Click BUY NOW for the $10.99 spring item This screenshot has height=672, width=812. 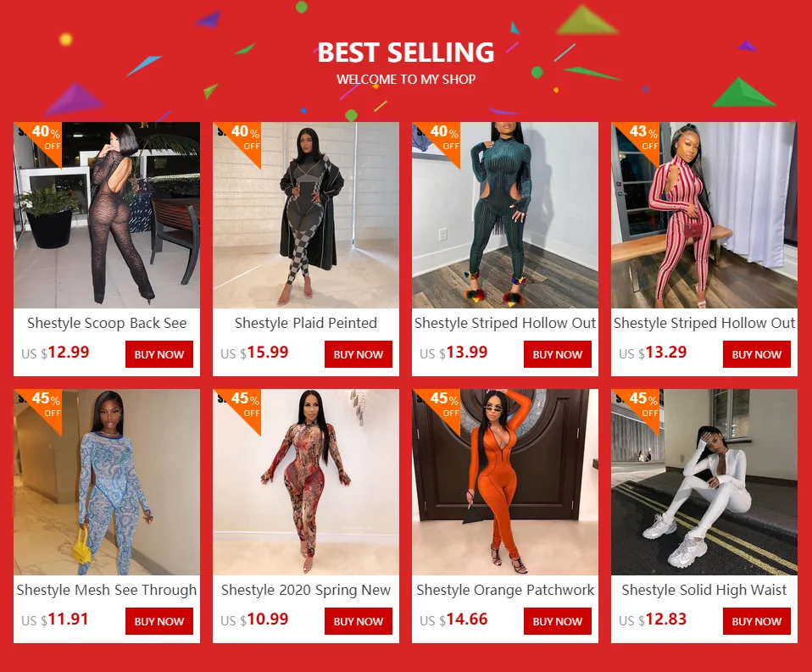(359, 621)
